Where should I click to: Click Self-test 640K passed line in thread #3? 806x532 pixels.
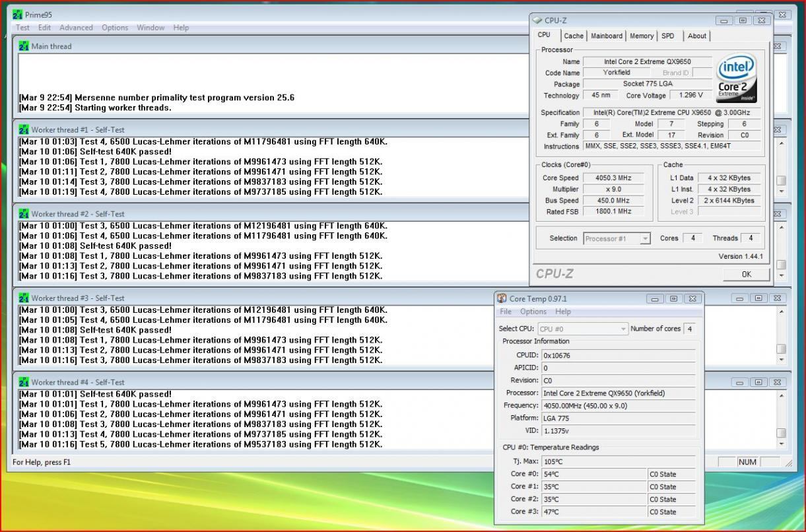pyautogui.click(x=96, y=330)
